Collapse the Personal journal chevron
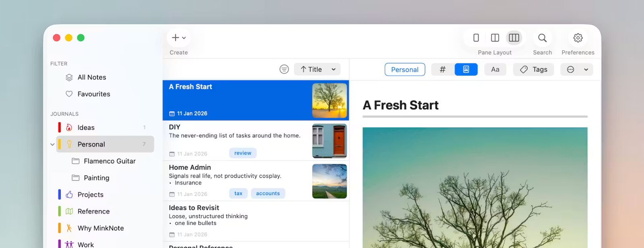The image size is (644, 248). tap(52, 144)
